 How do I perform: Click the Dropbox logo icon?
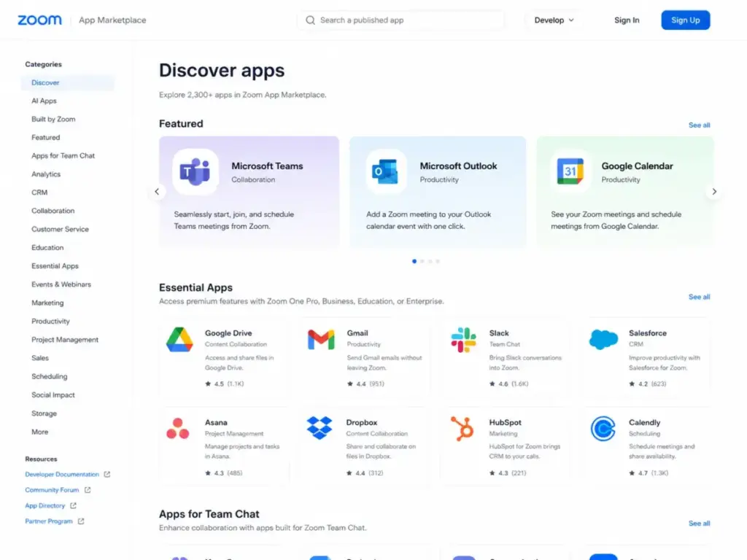(x=320, y=427)
